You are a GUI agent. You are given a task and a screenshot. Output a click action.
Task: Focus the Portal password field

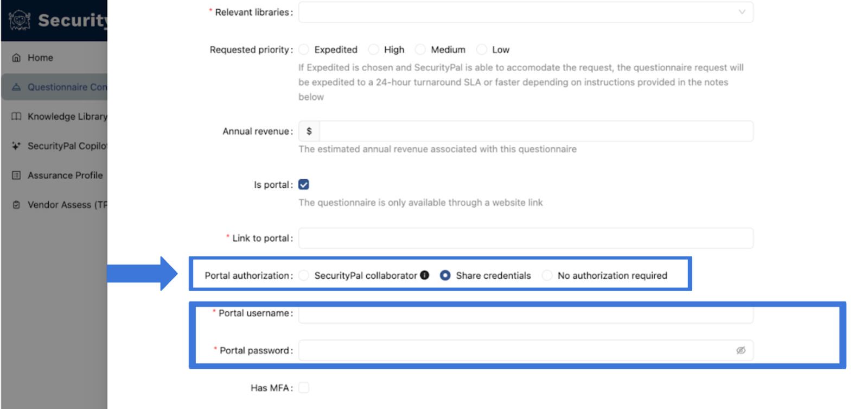[526, 350]
